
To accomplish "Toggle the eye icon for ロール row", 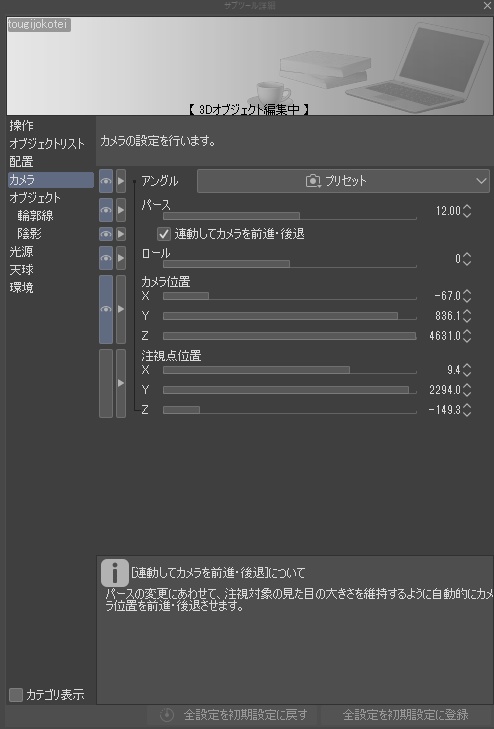I will tap(106, 258).
